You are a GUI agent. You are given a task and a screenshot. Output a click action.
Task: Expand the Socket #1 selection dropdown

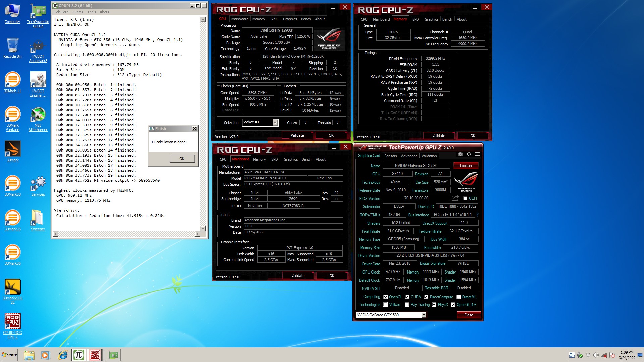point(275,123)
